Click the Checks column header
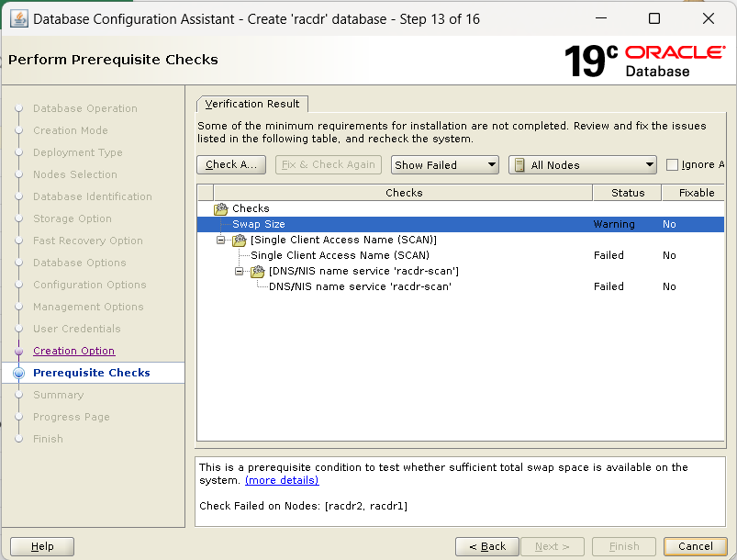This screenshot has width=737, height=560. pyautogui.click(x=403, y=193)
